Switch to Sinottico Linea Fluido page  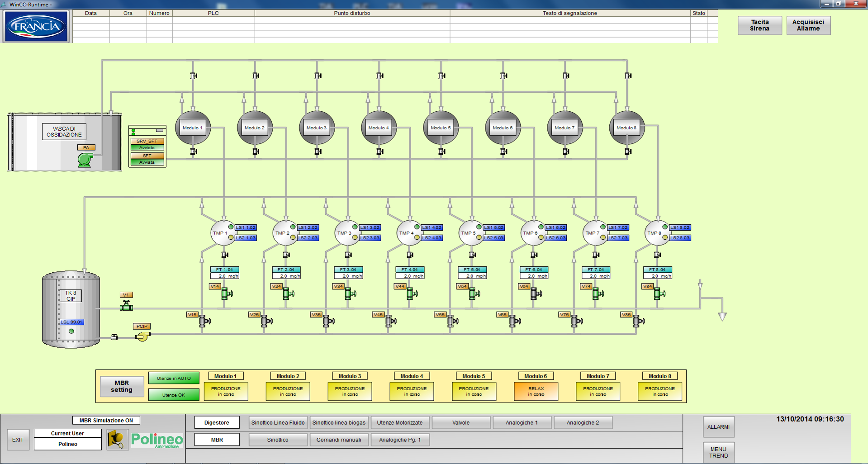[278, 422]
